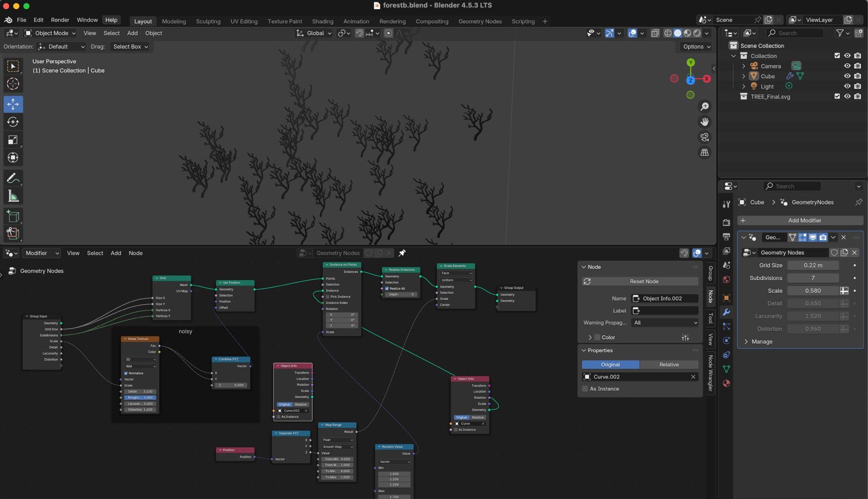868x499 pixels.
Task: Uncheck TREE_Final.svg collection exclude checkbox
Action: pos(837,97)
